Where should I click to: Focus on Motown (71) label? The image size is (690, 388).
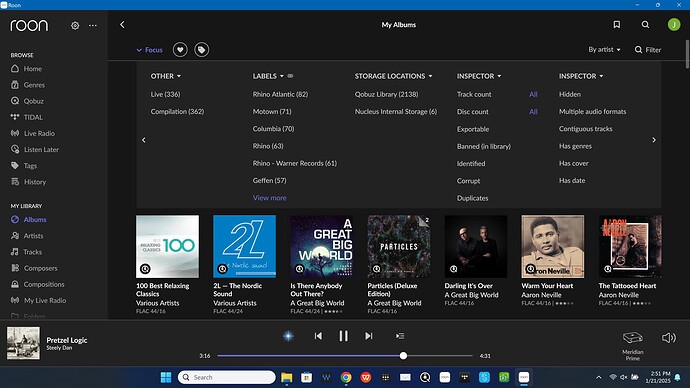(x=272, y=111)
